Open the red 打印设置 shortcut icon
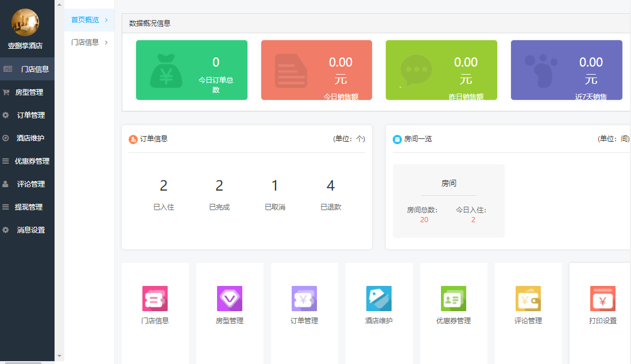This screenshot has width=631, height=364. [x=603, y=299]
